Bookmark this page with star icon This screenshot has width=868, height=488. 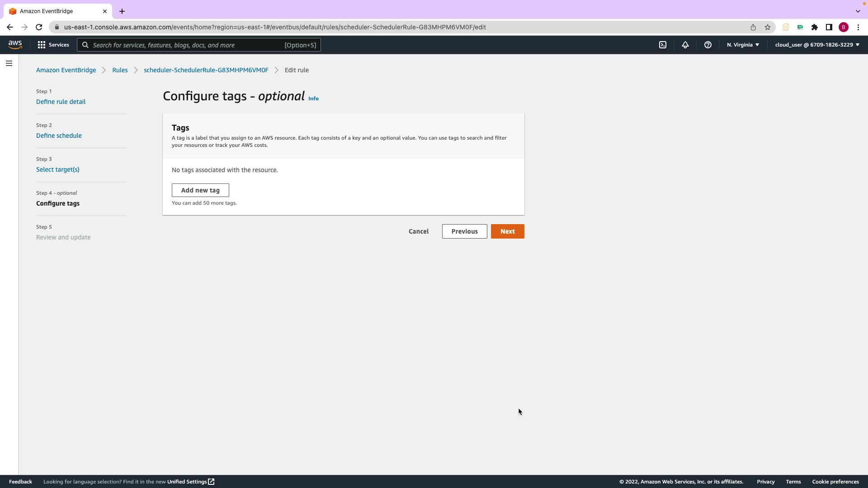click(x=768, y=27)
